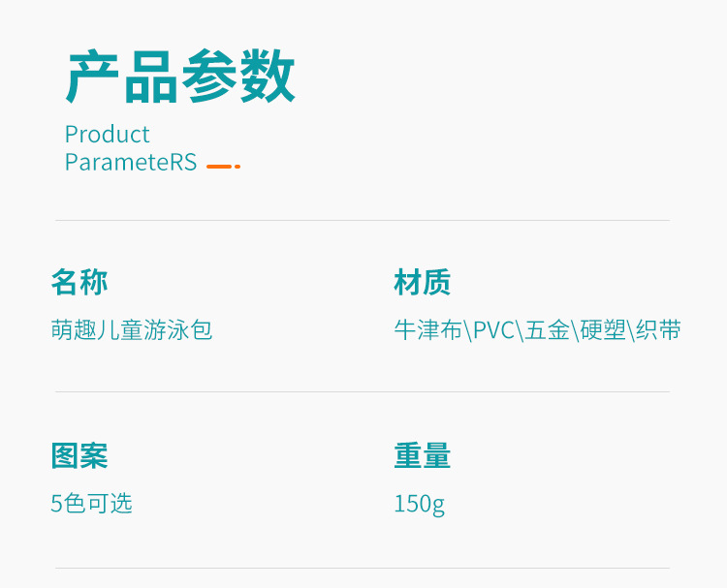Select the 材质 label
The width and height of the screenshot is (727, 588).
click(x=423, y=283)
